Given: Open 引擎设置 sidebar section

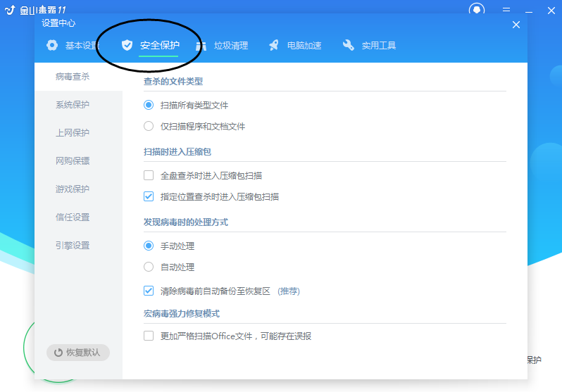Looking at the screenshot, I should (73, 246).
